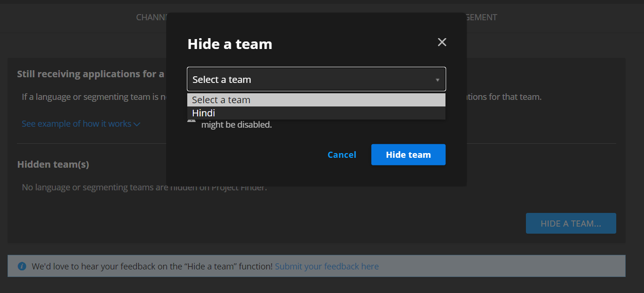Screen dimensions: 644x293
Task: Switch to the partially hidden CHANN... tab
Action: click(151, 17)
